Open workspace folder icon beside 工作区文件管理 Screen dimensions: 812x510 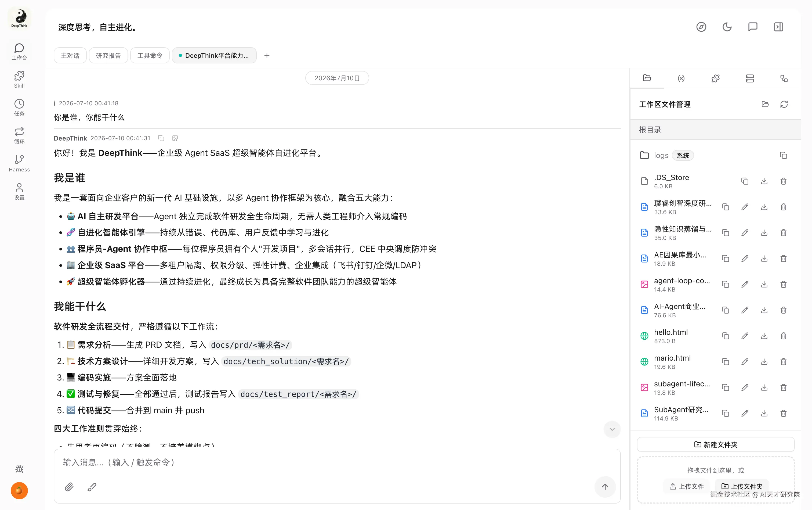(765, 104)
